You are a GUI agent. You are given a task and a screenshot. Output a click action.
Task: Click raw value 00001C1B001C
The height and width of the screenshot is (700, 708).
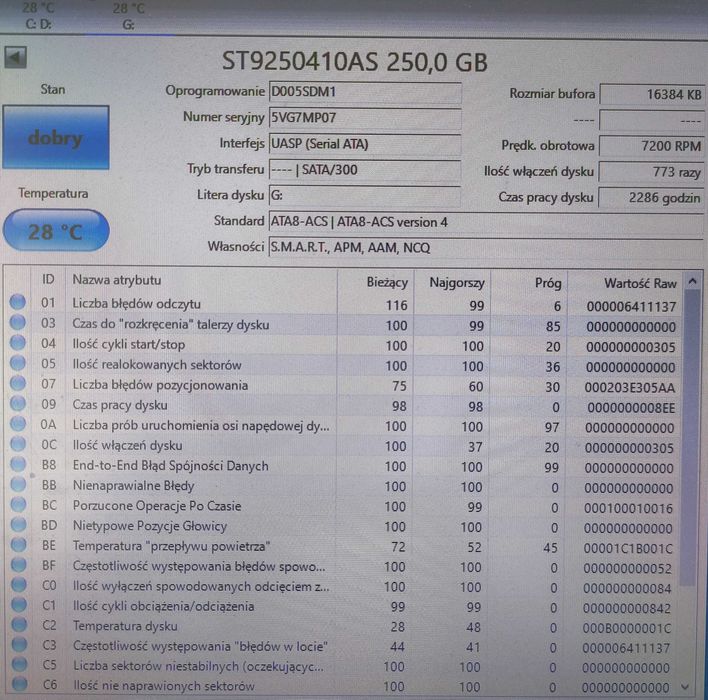tap(628, 549)
